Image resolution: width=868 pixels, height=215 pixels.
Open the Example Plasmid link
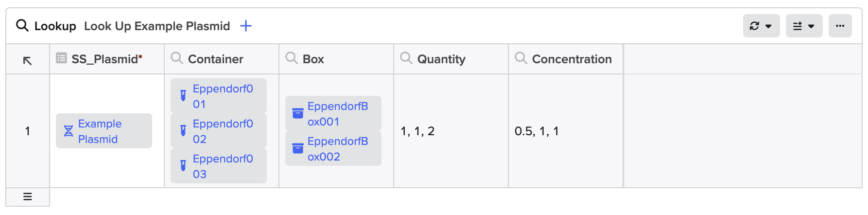pyautogui.click(x=100, y=131)
